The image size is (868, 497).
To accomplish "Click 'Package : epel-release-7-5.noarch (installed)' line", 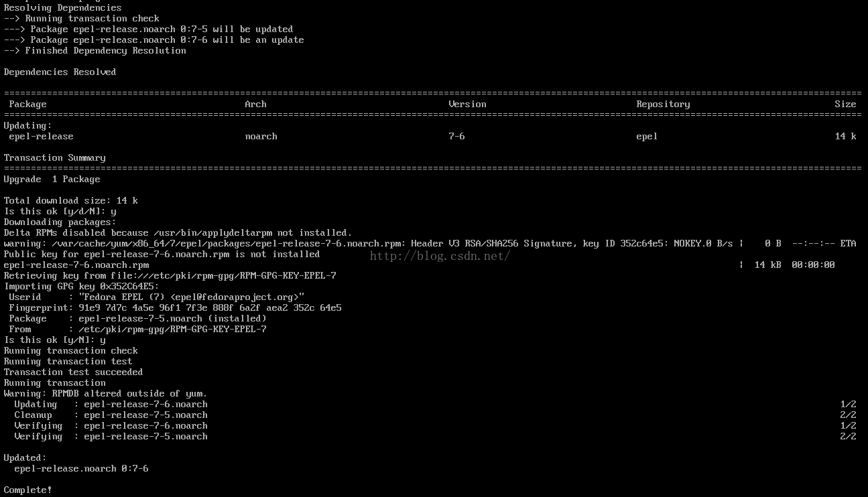I will (138, 319).
